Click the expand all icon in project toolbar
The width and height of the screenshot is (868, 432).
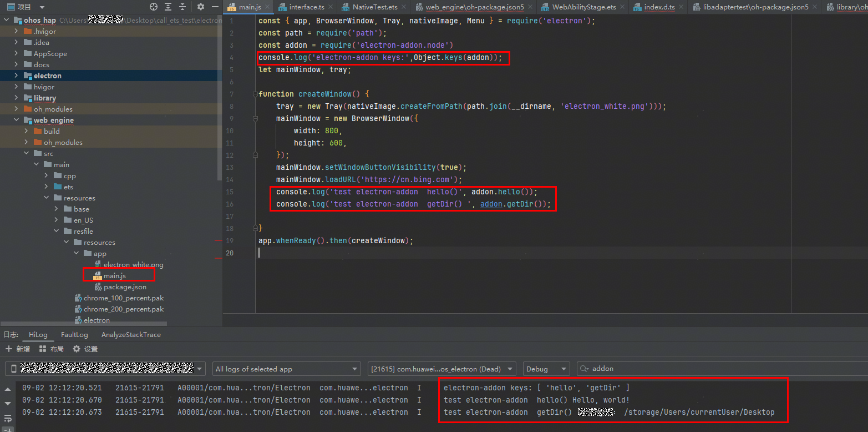169,7
